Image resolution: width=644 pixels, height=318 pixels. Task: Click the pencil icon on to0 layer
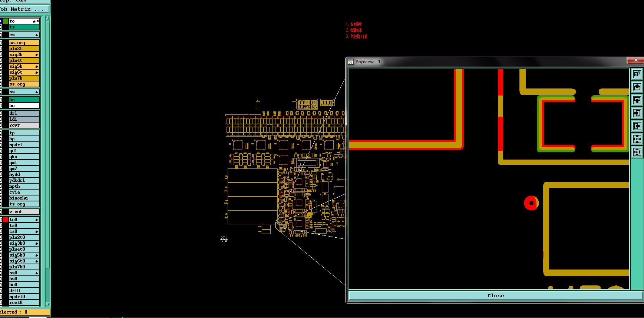coord(37,220)
